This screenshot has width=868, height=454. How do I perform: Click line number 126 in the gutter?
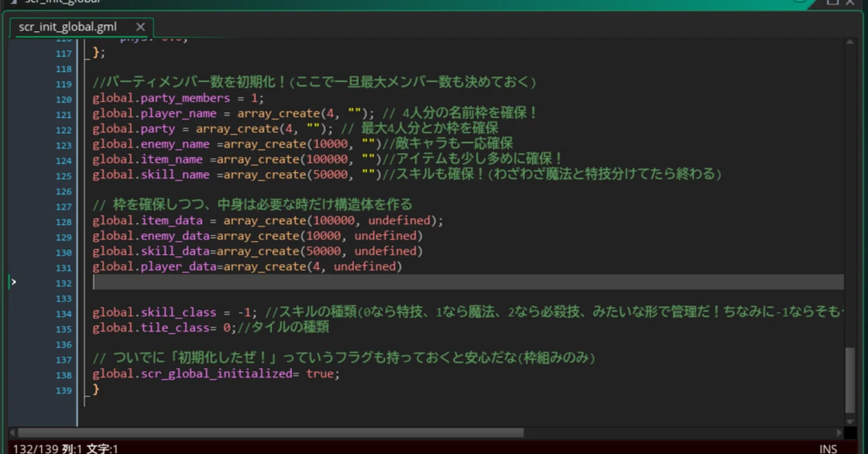click(x=64, y=191)
